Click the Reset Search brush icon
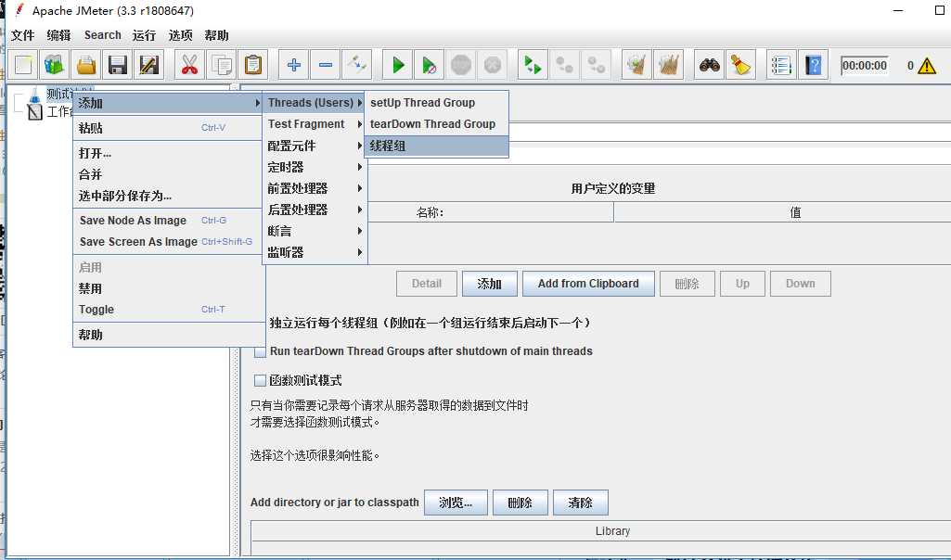 pos(741,65)
